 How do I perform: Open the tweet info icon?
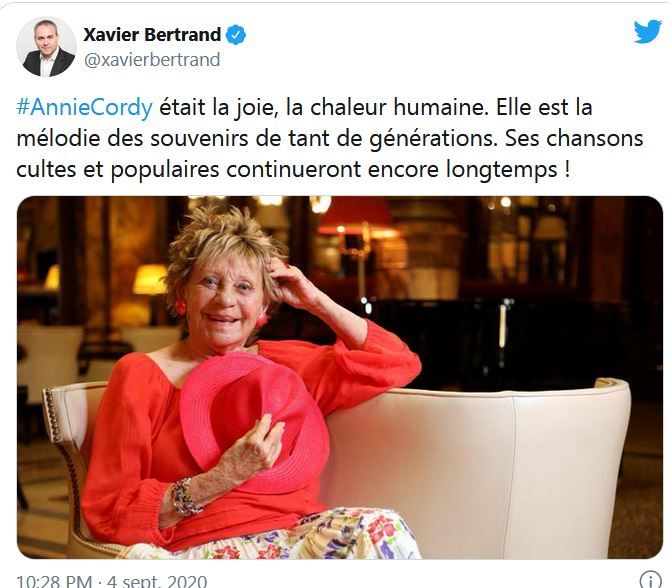(650, 580)
